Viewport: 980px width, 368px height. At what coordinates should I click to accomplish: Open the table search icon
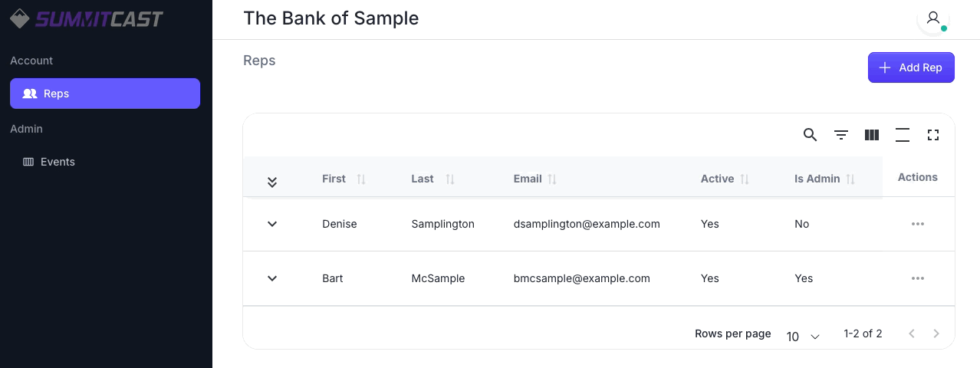pos(810,135)
